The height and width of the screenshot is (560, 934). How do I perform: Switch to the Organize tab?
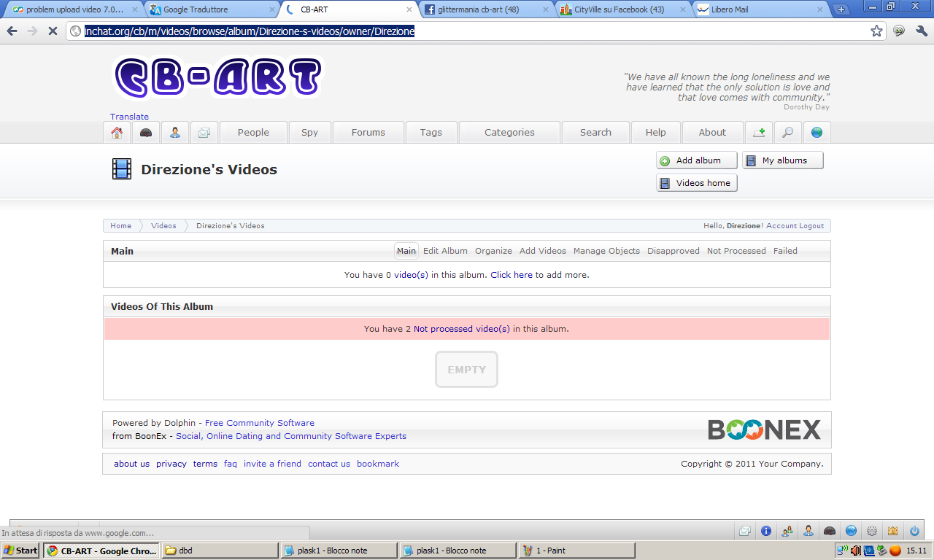point(493,251)
